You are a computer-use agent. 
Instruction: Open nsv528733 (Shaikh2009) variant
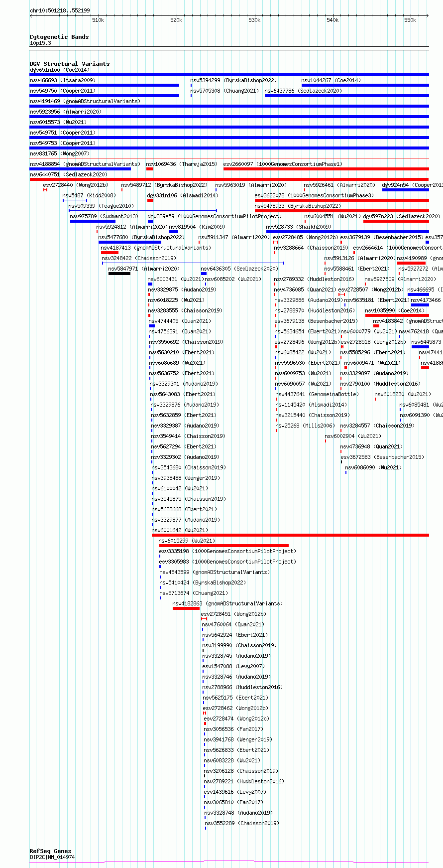(299, 227)
